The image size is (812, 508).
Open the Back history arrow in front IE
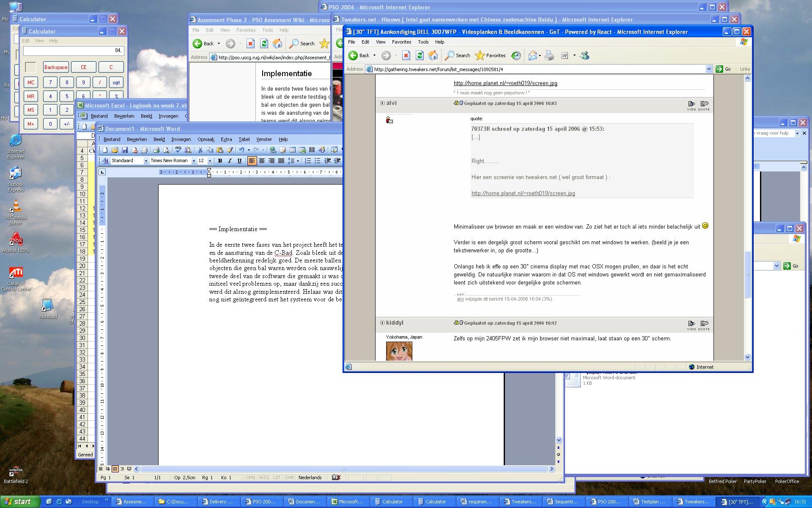click(374, 55)
